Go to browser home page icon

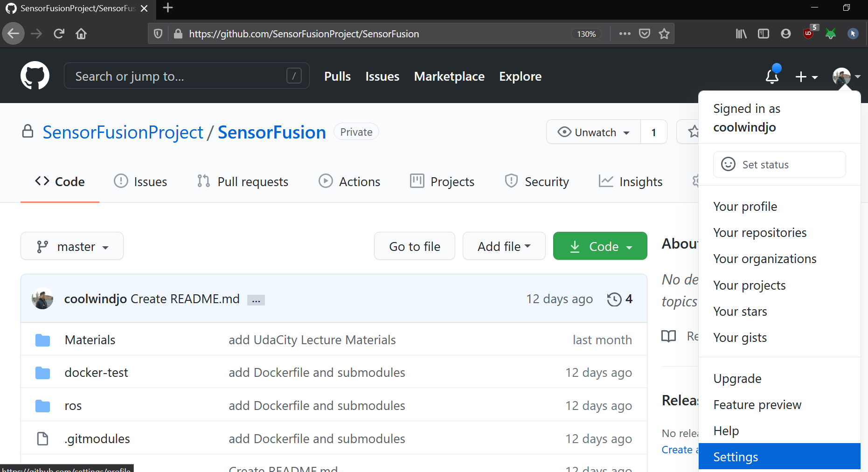(81, 34)
